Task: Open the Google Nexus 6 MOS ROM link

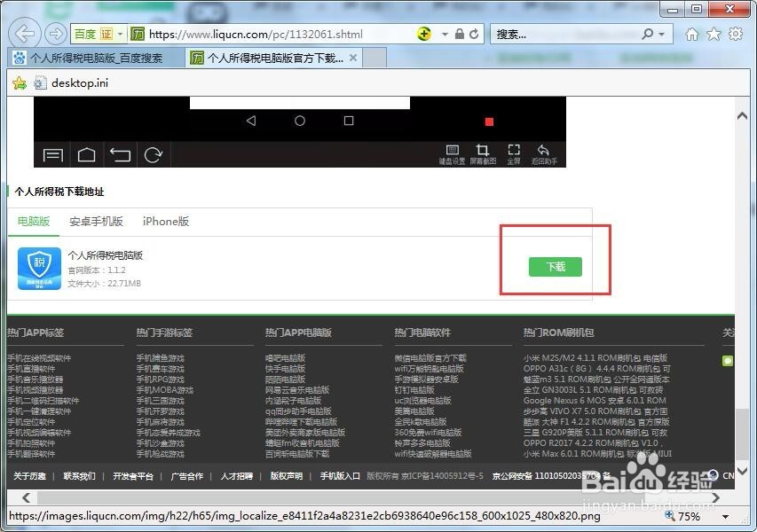Action: point(595,400)
